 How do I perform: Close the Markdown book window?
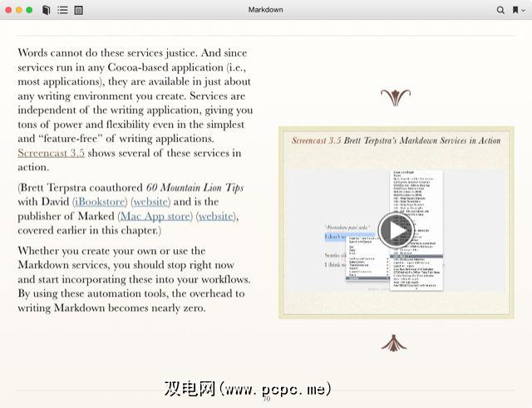tap(8, 10)
